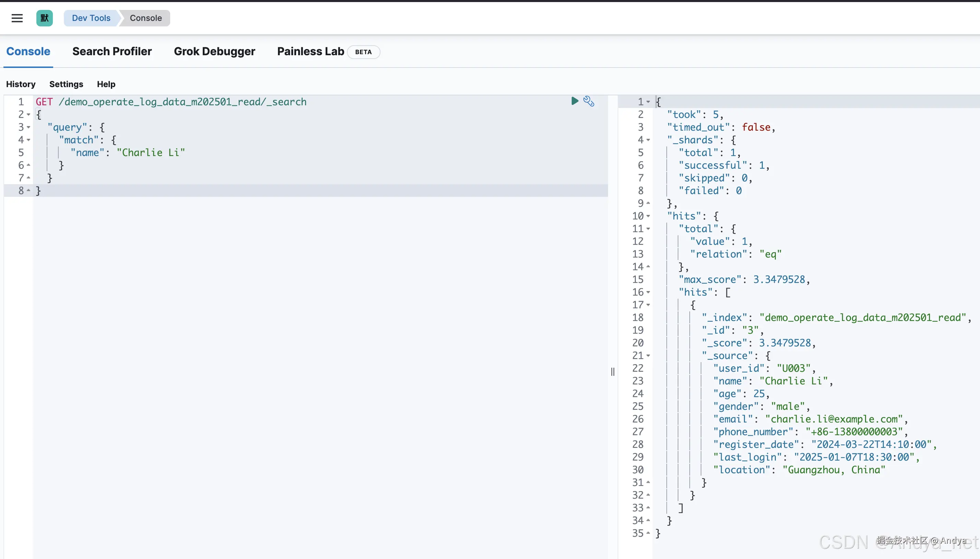Fold the _shards object in response

[648, 140]
